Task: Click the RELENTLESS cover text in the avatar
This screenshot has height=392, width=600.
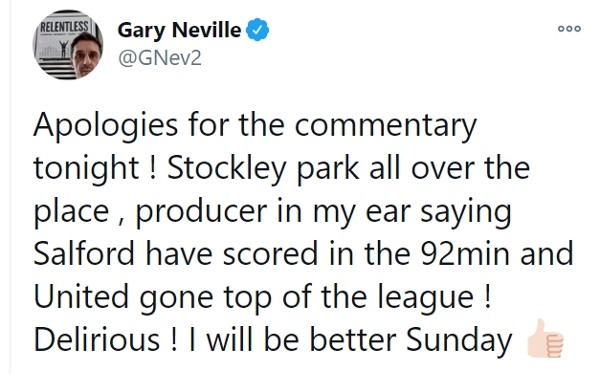Action: [x=65, y=27]
